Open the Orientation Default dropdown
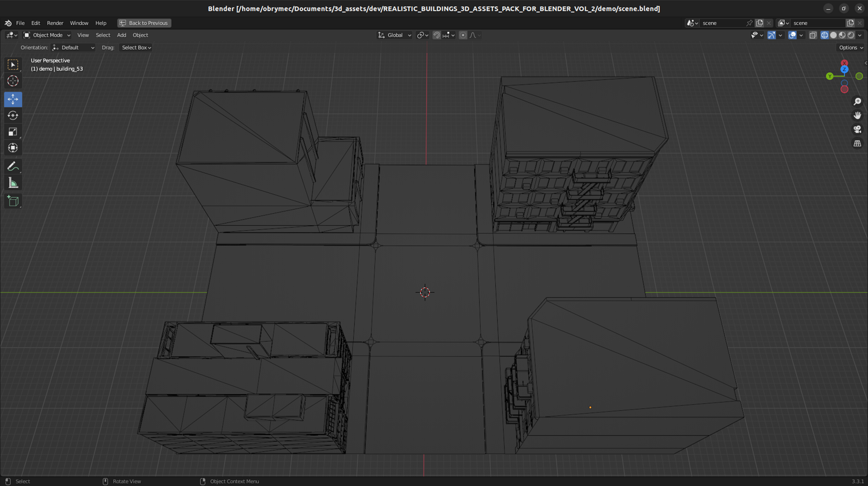 click(x=73, y=47)
